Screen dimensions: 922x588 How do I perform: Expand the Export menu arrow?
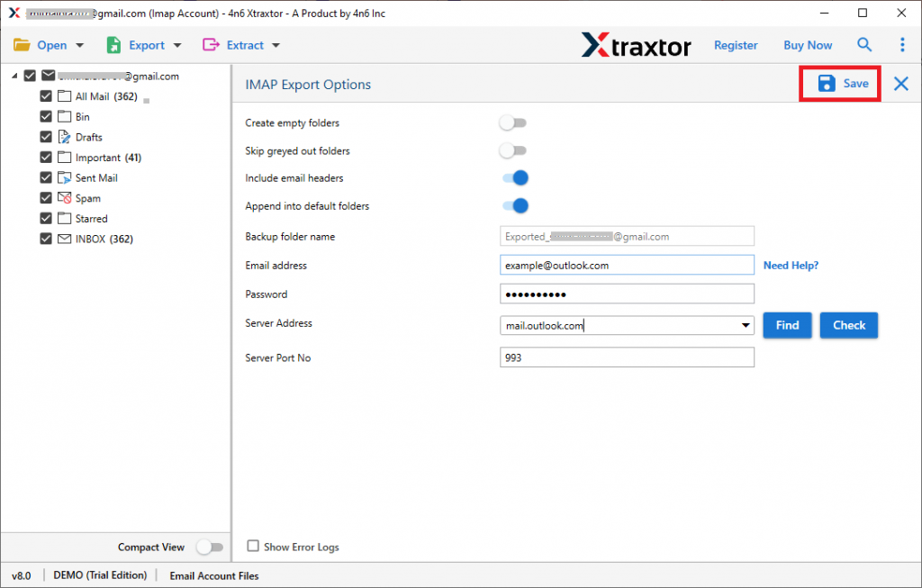pos(177,45)
